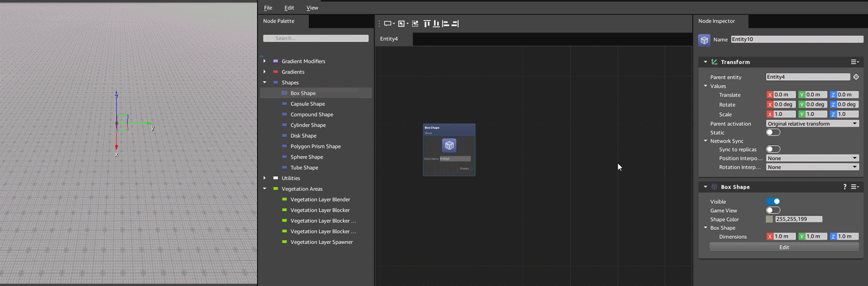Turn off the Visible toggle
This screenshot has height=286, width=868.
pos(773,202)
